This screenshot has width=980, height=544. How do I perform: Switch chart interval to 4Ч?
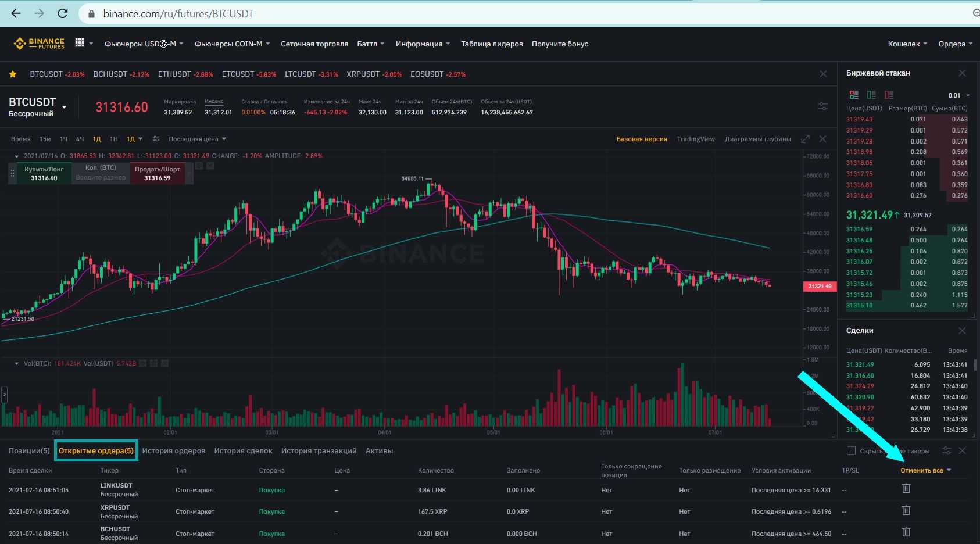pyautogui.click(x=80, y=139)
